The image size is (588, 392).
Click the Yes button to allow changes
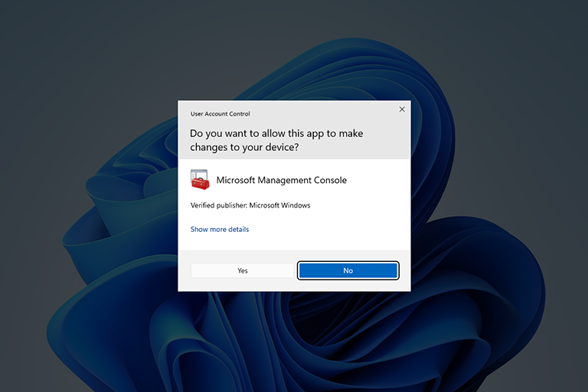(x=242, y=270)
